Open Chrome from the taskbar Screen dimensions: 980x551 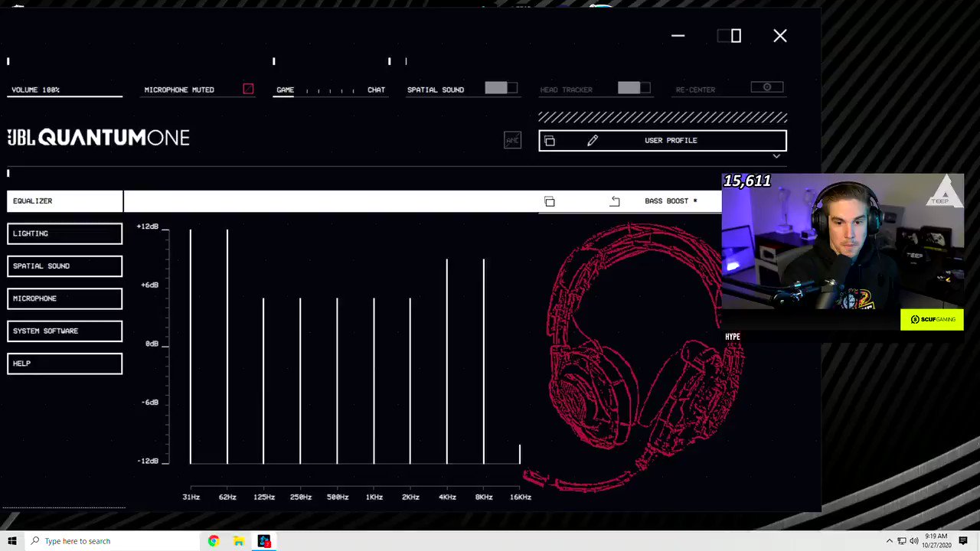tap(214, 541)
